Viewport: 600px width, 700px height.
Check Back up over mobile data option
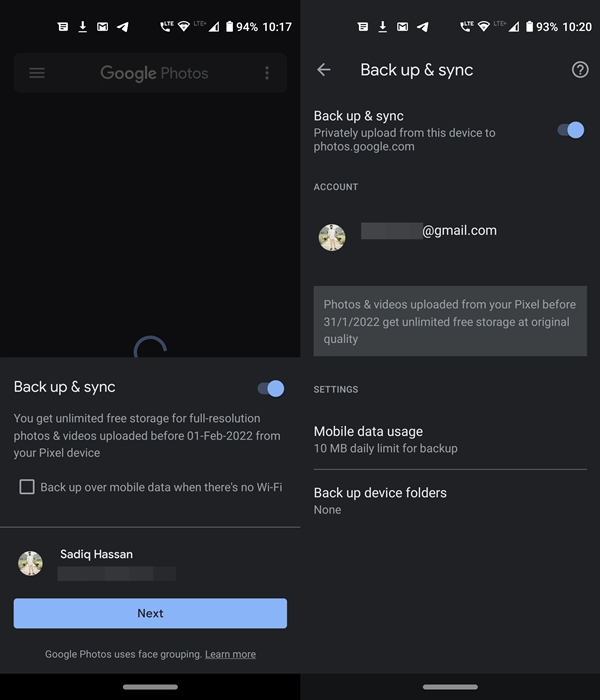(27, 487)
